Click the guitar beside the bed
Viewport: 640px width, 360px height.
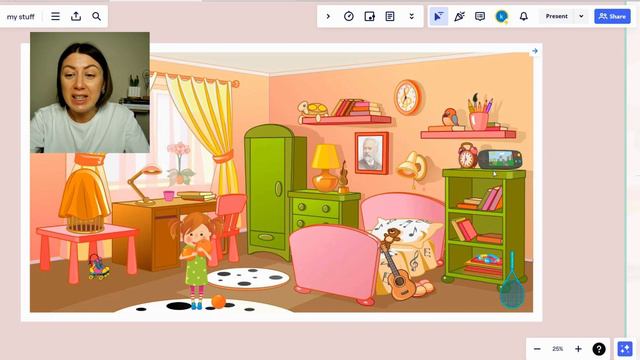click(397, 271)
